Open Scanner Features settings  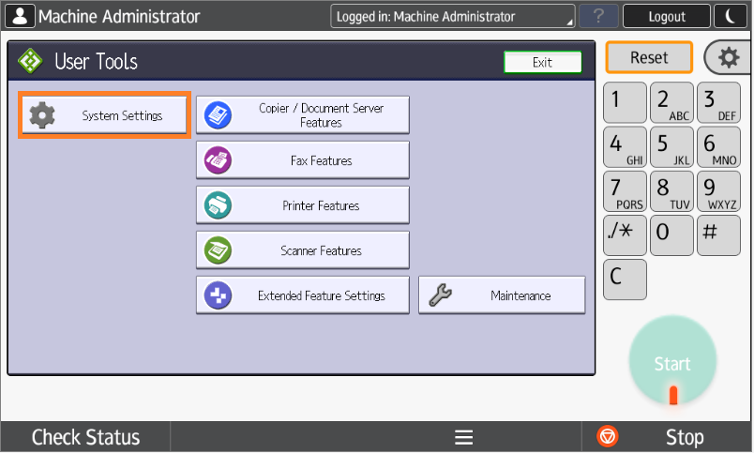(302, 250)
